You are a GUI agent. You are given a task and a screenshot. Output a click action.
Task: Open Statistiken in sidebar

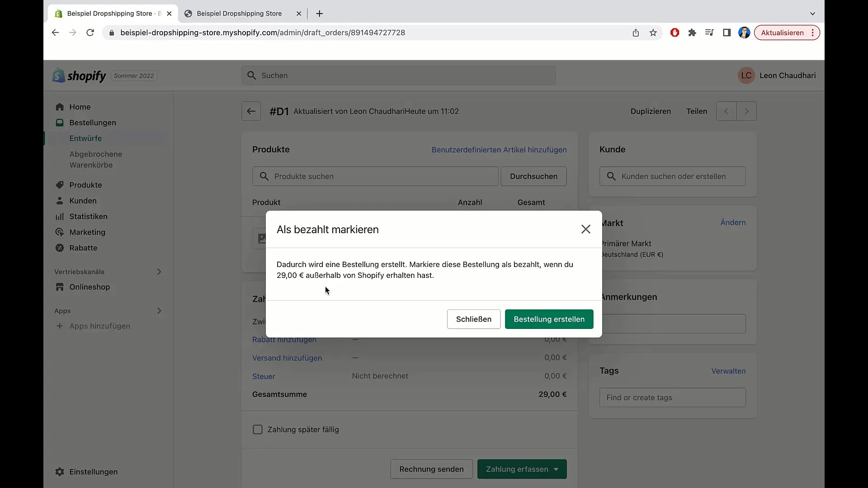point(89,216)
